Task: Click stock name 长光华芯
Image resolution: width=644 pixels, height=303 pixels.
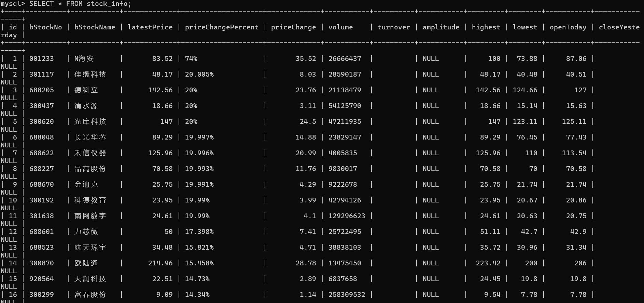Action: tap(90, 137)
